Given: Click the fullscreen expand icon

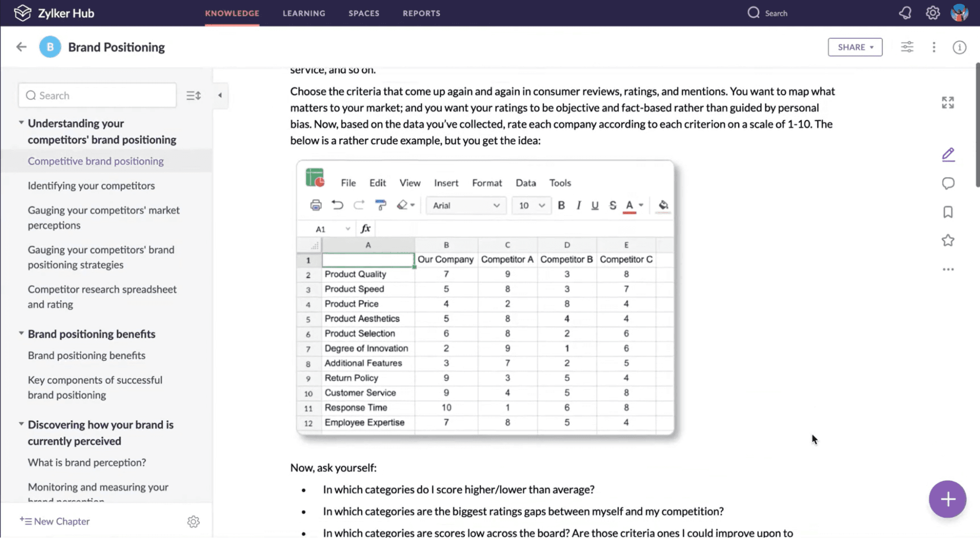Looking at the screenshot, I should coord(948,102).
